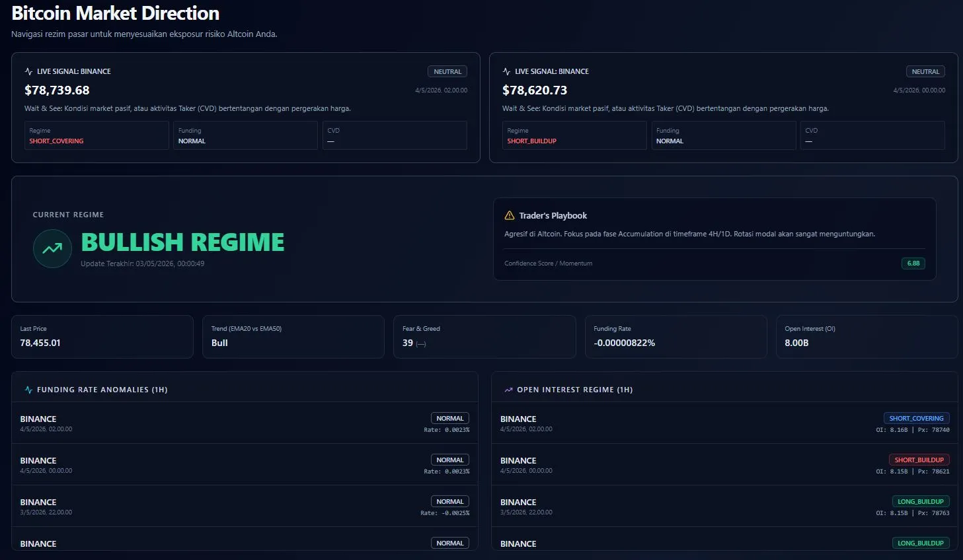Click the OPEN INTEREST REGIME (1H) header
This screenshot has height=560, width=963.
575,390
